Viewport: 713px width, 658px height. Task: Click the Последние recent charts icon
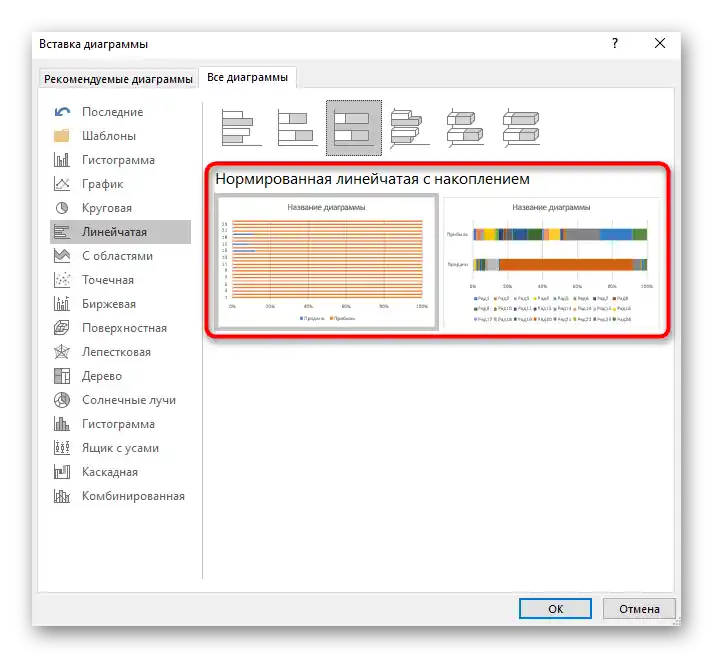(62, 112)
